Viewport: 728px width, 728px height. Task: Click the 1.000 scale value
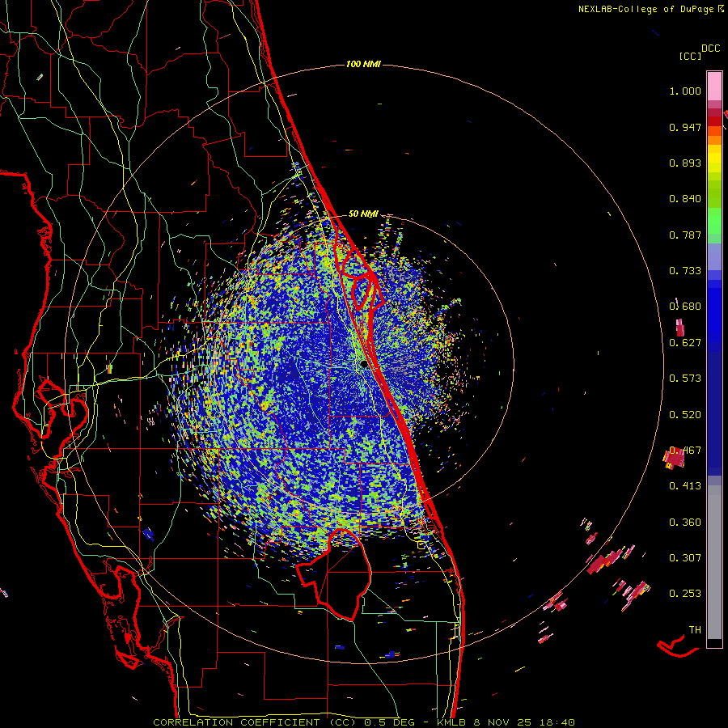pyautogui.click(x=685, y=91)
